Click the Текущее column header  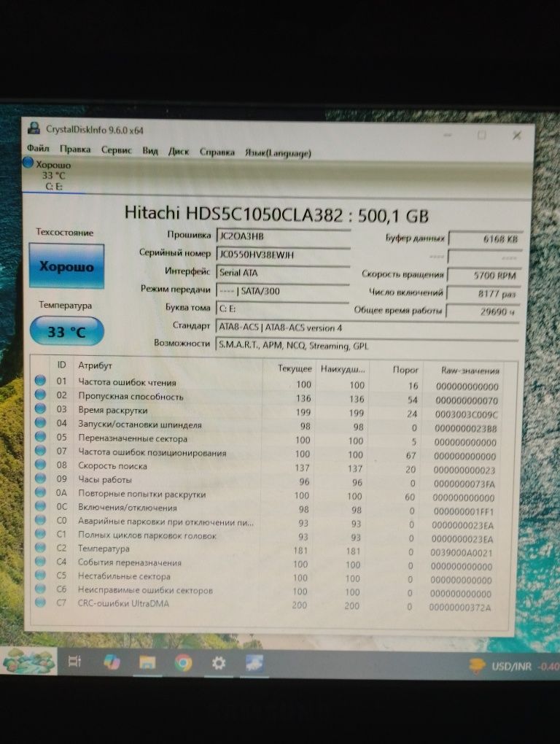pyautogui.click(x=295, y=368)
